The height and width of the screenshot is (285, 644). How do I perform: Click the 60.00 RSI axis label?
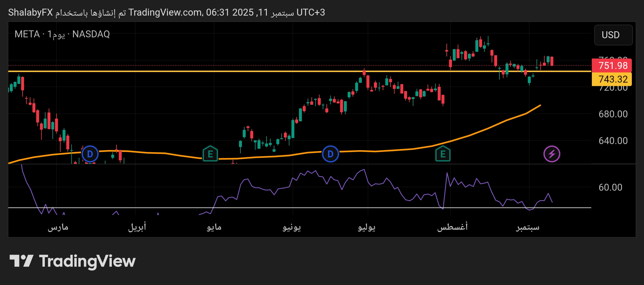coord(610,187)
